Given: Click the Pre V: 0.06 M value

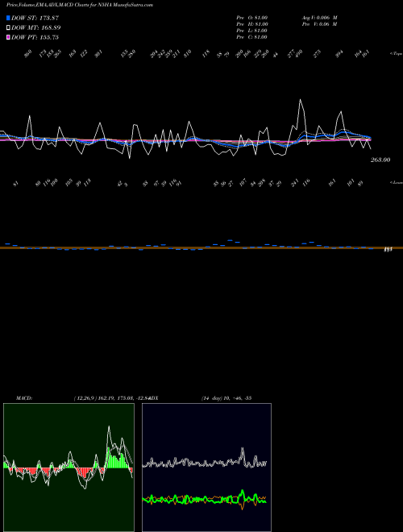Looking at the screenshot, I should point(319,24).
